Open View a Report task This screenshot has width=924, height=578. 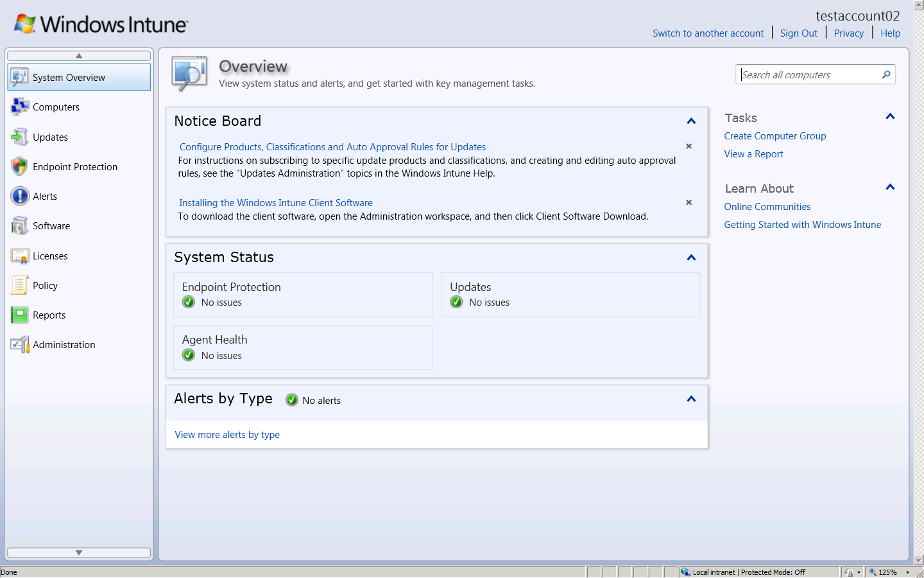pyautogui.click(x=753, y=154)
